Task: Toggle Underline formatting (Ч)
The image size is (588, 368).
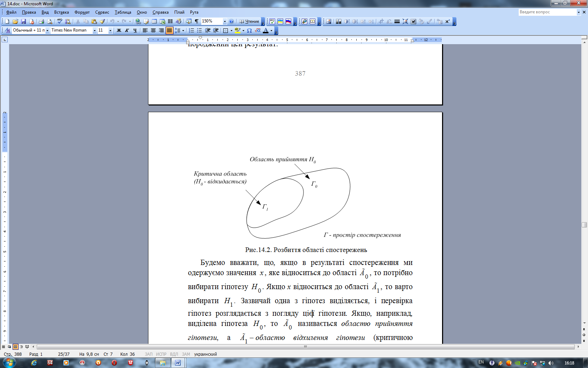Action: click(x=135, y=30)
